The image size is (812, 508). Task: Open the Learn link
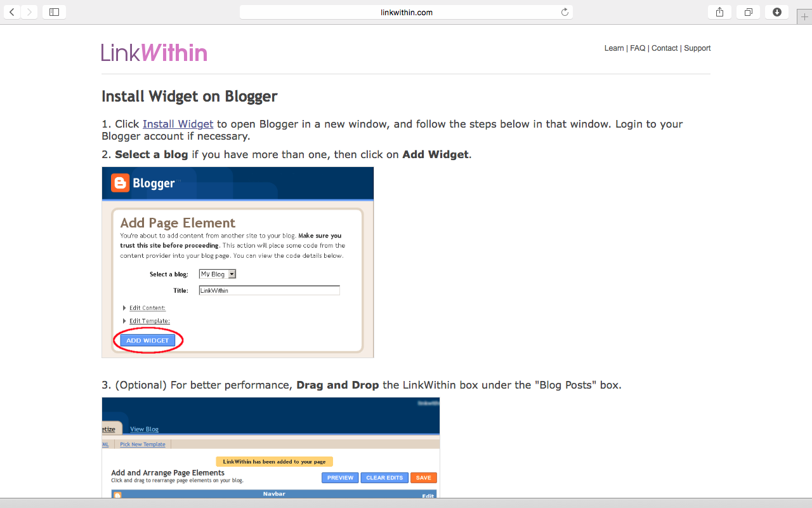point(614,48)
